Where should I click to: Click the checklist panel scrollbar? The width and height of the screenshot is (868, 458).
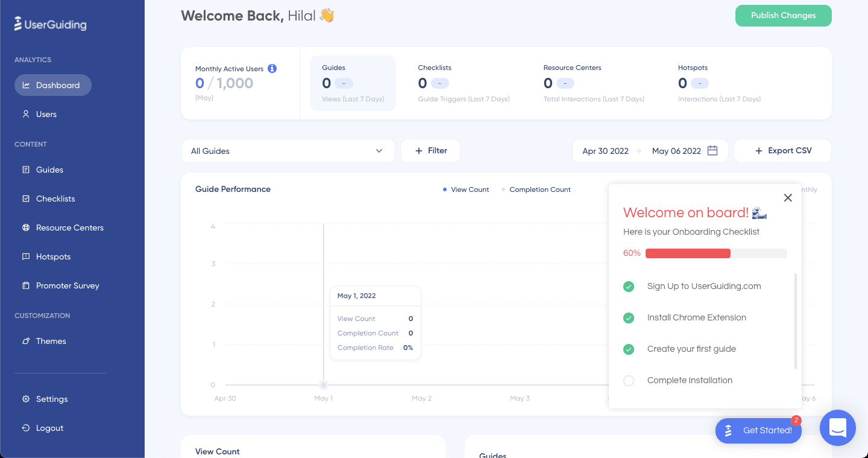[x=796, y=321]
